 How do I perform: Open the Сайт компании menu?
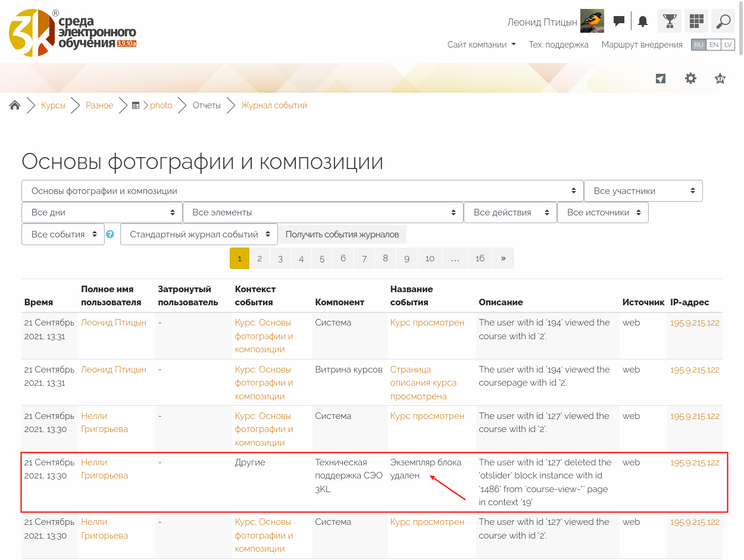click(x=482, y=45)
